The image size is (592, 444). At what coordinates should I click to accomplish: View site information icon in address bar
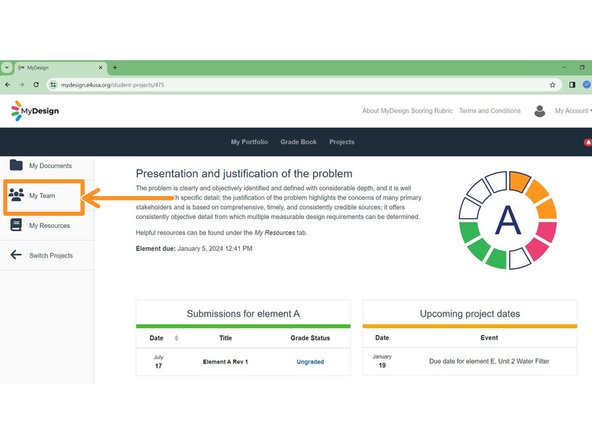coord(53,85)
